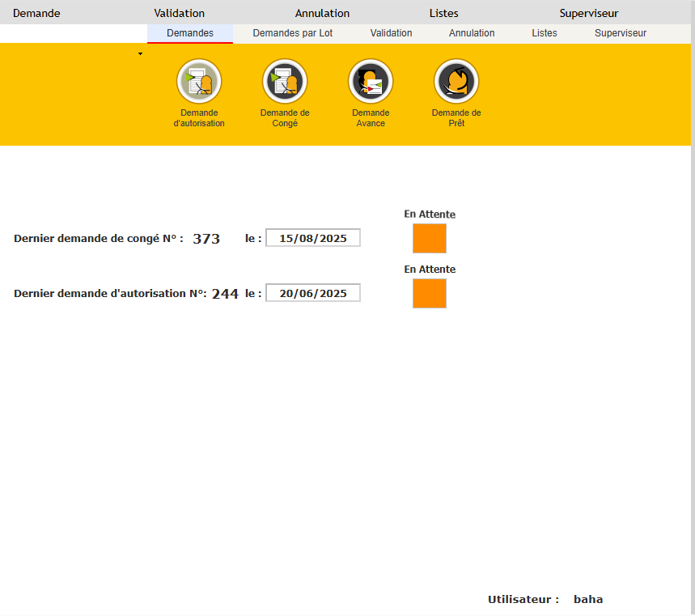This screenshot has width=695, height=616.
Task: Select the Listes tab in second row
Action: (x=544, y=33)
